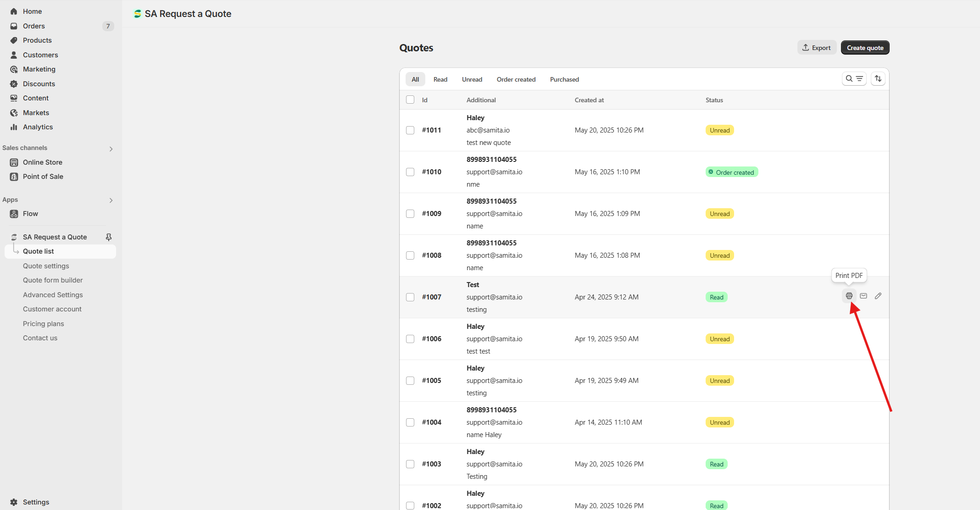Check the box for quote #1004
980x510 pixels.
click(410, 422)
